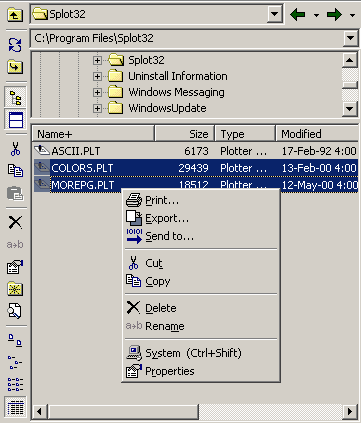
Task: Click the New Folder icon in sidebar
Action: [15, 289]
